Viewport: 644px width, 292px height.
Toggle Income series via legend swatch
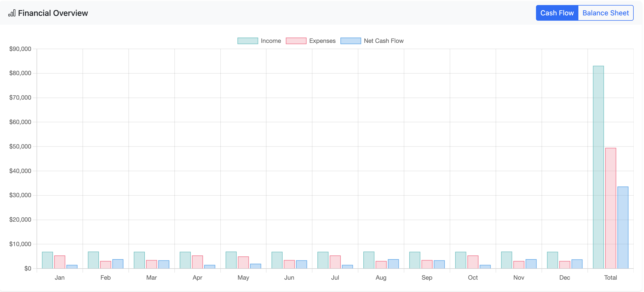248,41
